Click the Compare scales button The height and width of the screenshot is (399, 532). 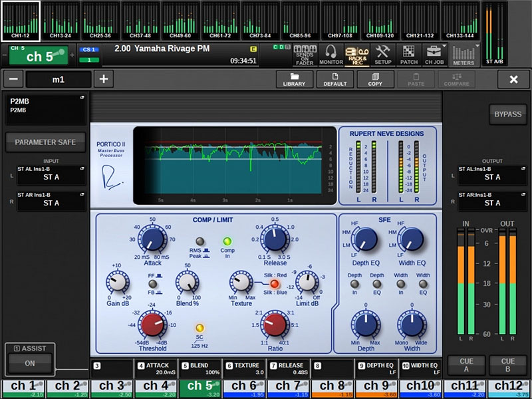click(457, 80)
